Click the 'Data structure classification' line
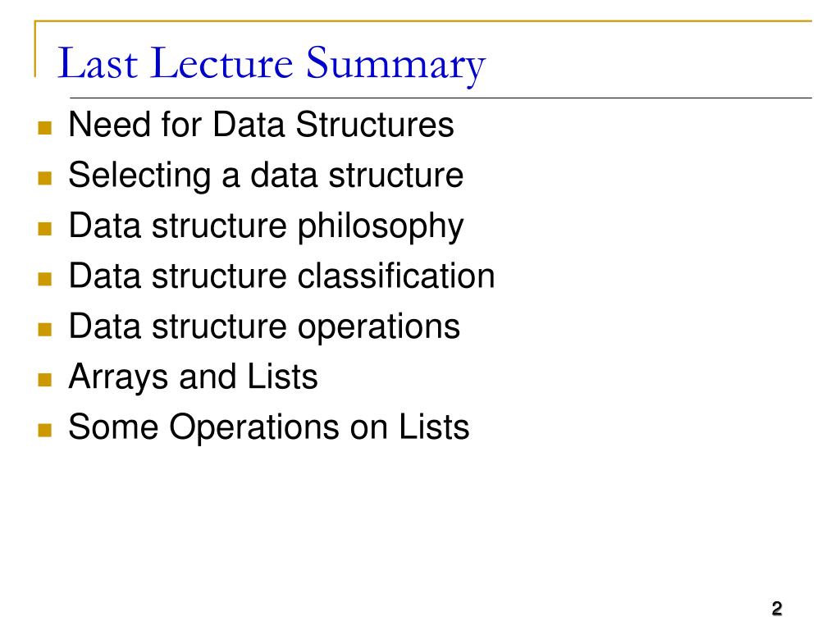The image size is (840, 630). coord(282,276)
